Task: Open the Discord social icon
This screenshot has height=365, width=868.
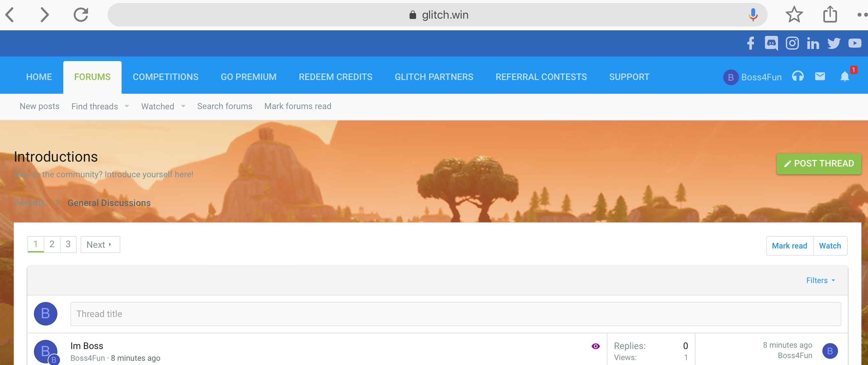Action: (771, 43)
